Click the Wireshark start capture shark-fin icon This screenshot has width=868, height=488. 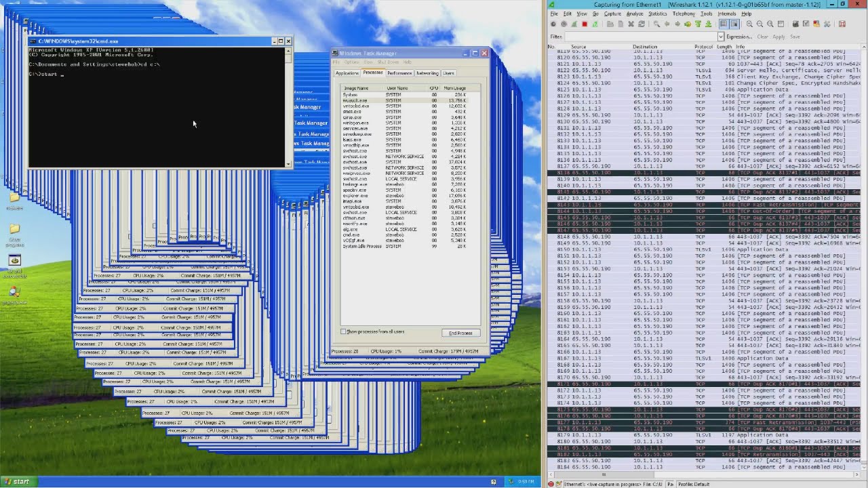click(574, 24)
